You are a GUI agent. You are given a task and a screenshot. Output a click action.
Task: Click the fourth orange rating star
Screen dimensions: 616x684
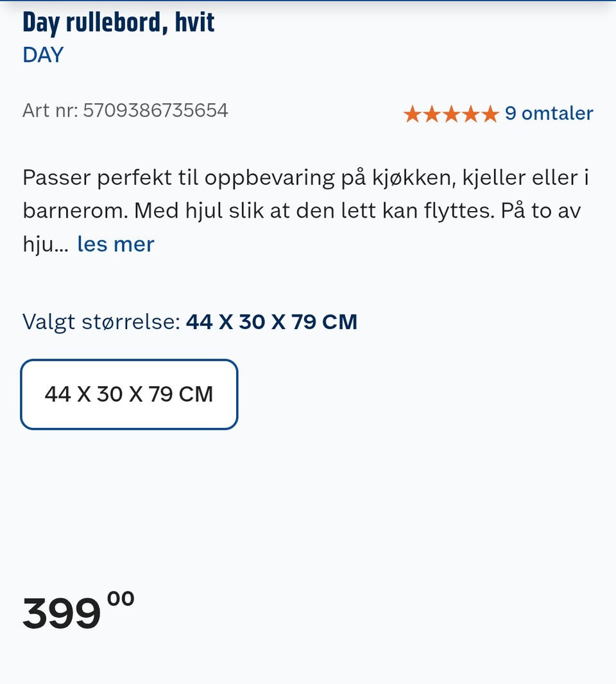(x=470, y=114)
